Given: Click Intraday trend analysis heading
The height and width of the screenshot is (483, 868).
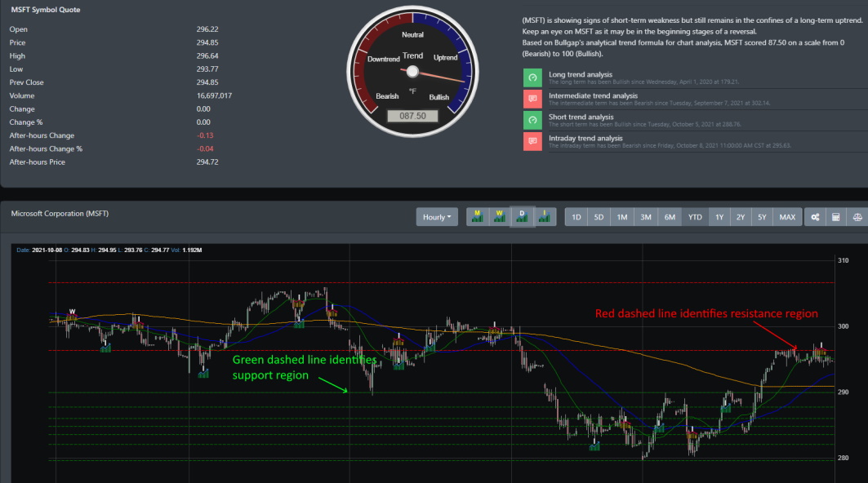Looking at the screenshot, I should tap(585, 139).
